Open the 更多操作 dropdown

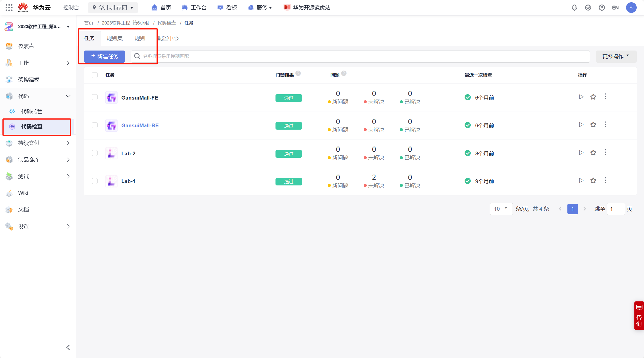pyautogui.click(x=616, y=56)
